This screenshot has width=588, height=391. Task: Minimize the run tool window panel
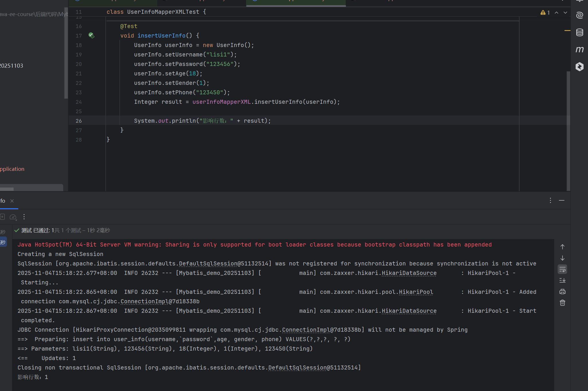point(561,200)
